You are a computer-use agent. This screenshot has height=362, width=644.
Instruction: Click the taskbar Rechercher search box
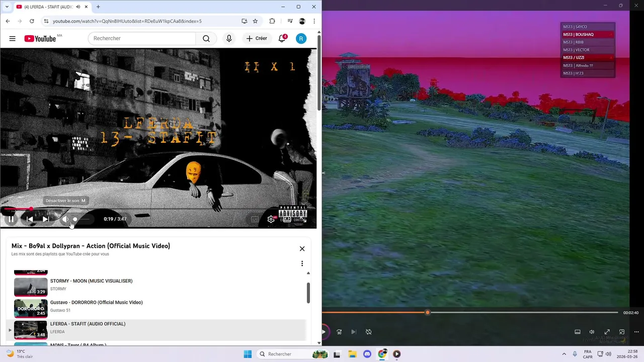point(292,354)
